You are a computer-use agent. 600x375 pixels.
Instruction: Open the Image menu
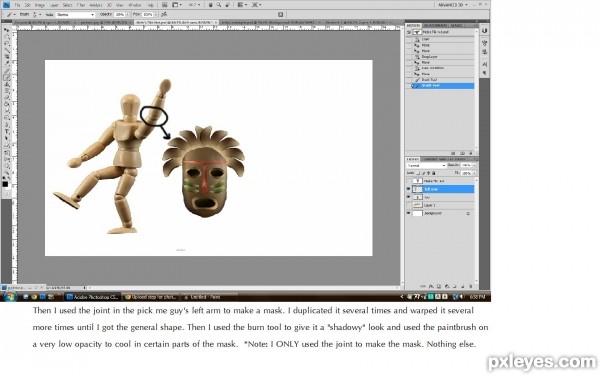(x=39, y=5)
